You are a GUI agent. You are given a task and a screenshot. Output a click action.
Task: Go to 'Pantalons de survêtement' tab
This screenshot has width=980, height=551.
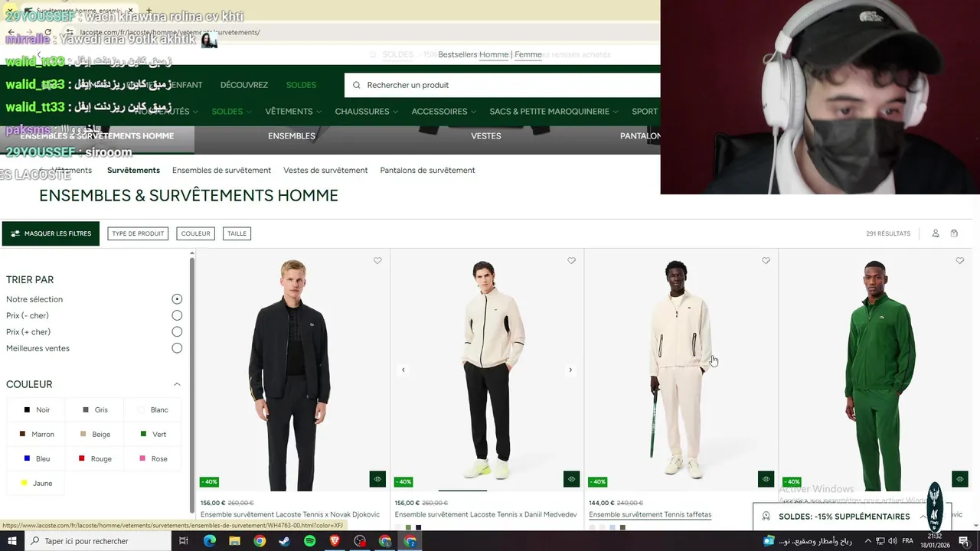point(427,170)
